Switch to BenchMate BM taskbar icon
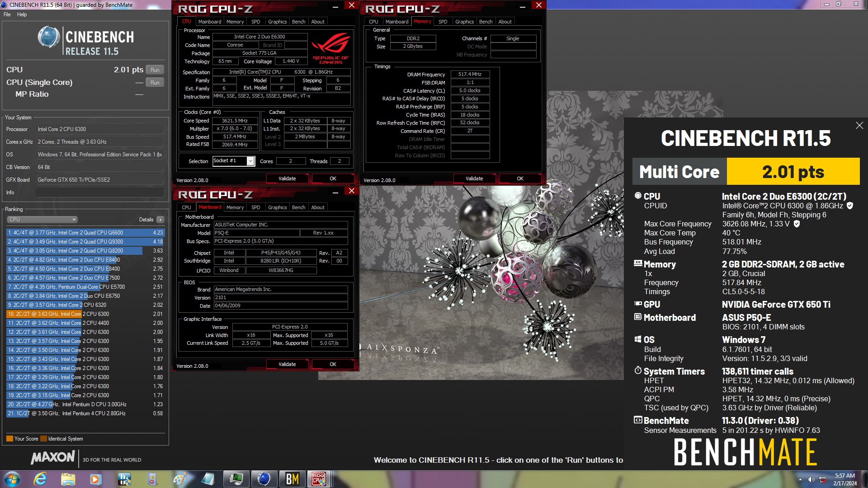 click(x=292, y=479)
